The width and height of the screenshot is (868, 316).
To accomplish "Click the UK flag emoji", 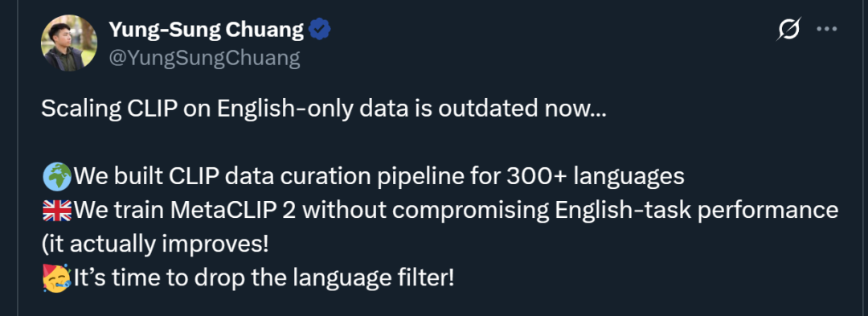I will 57,211.
